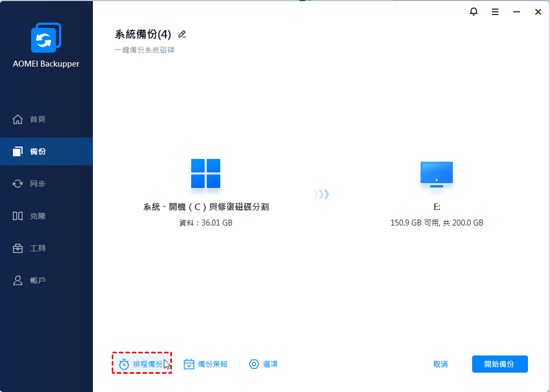550x392 pixels.
Task: Open 選項 backup options
Action: tap(263, 364)
